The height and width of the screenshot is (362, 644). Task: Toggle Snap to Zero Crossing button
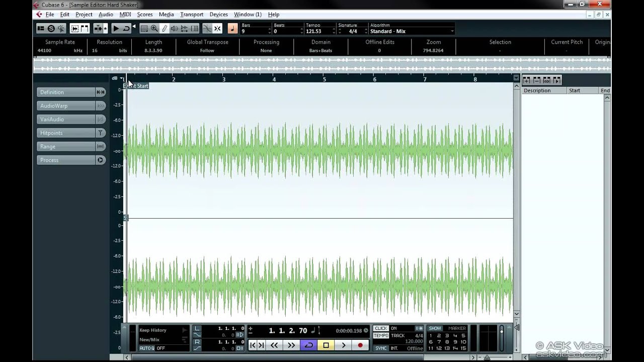[207, 29]
